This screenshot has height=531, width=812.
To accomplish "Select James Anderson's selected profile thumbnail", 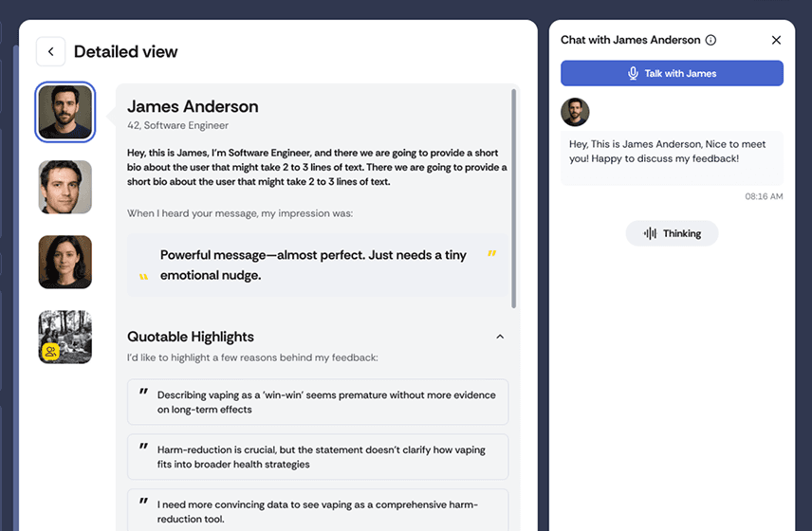I will (65, 112).
